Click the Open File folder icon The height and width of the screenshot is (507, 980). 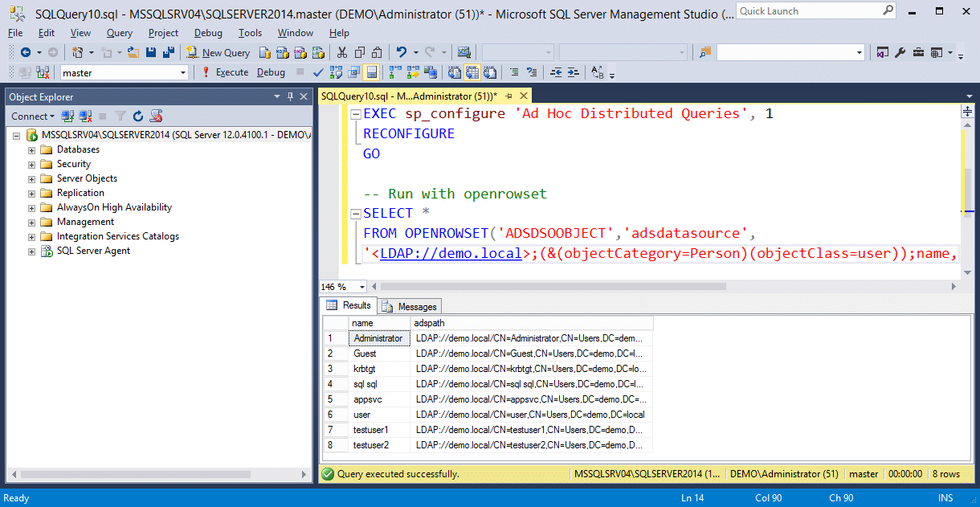[133, 52]
